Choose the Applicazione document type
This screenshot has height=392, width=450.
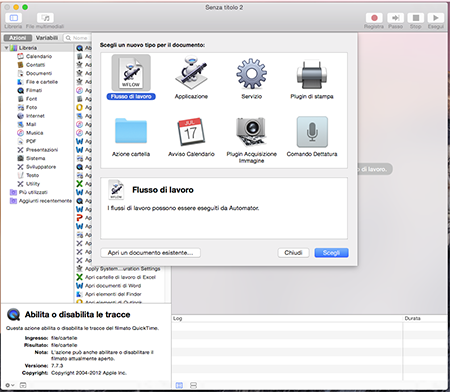click(x=191, y=78)
